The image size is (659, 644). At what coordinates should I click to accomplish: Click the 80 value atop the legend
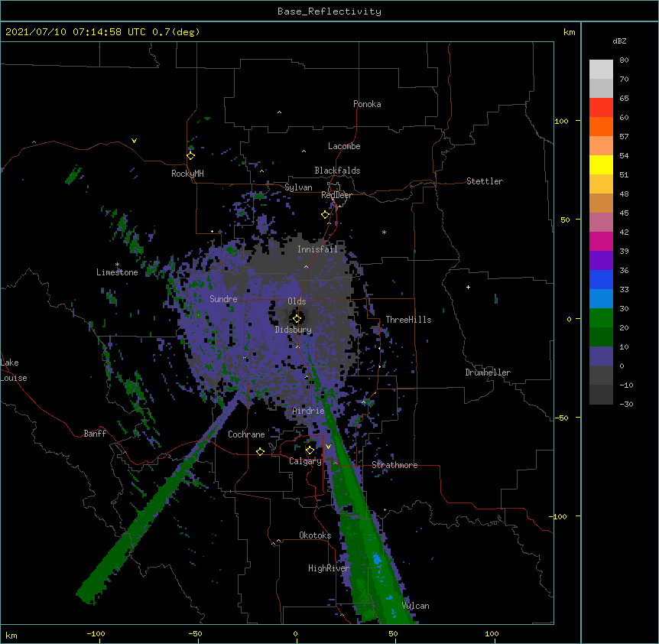(x=624, y=60)
